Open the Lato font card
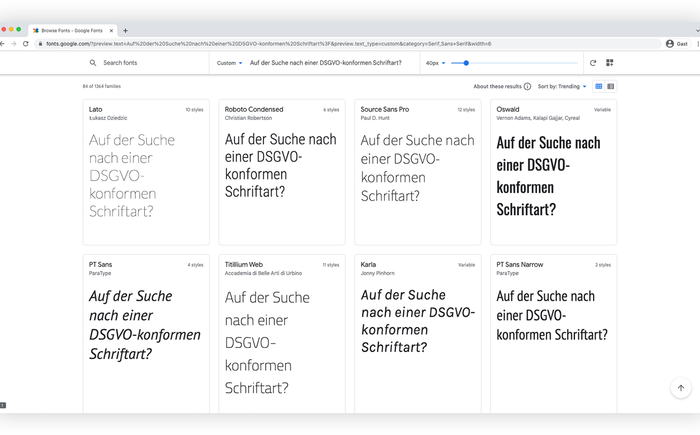 tap(146, 172)
